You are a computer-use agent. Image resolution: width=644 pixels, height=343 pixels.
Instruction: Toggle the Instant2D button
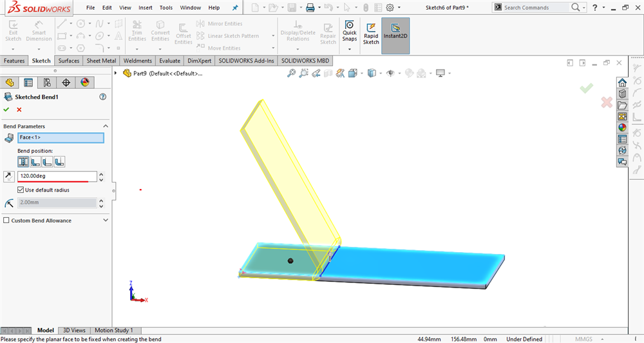point(395,35)
